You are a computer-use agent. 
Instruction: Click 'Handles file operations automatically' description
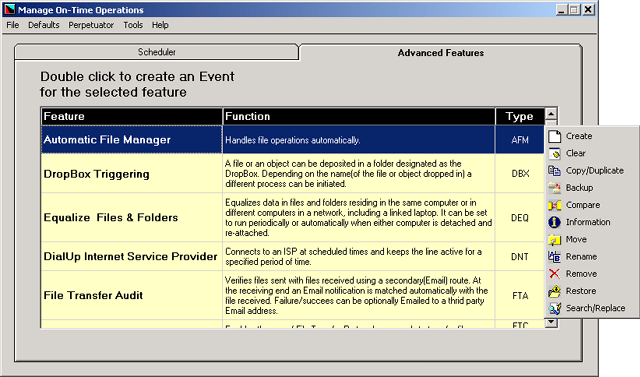(x=293, y=140)
